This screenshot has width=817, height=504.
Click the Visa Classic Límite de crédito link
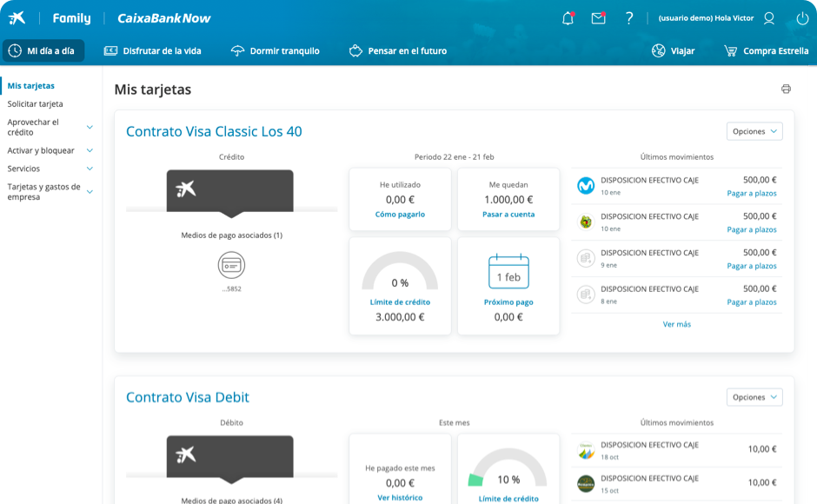(400, 302)
